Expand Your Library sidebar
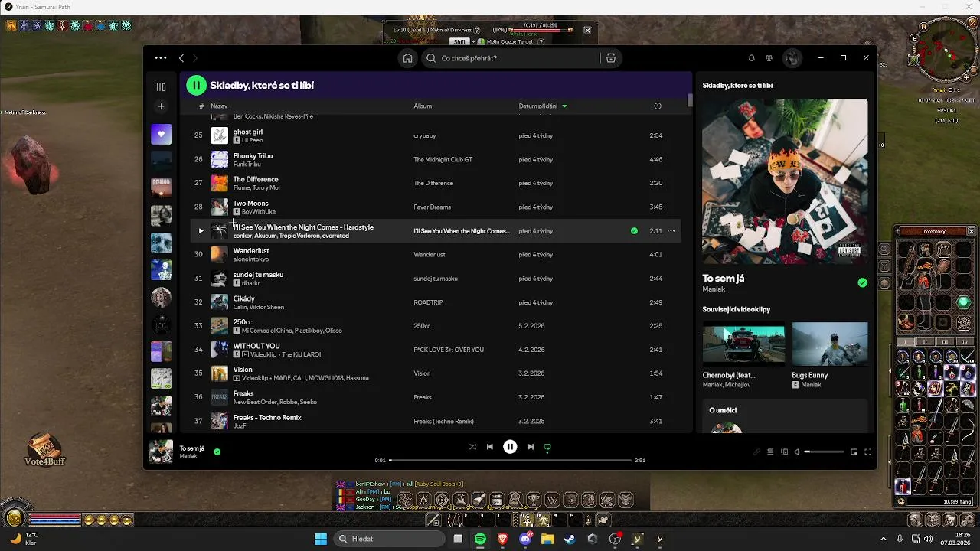 (x=161, y=87)
